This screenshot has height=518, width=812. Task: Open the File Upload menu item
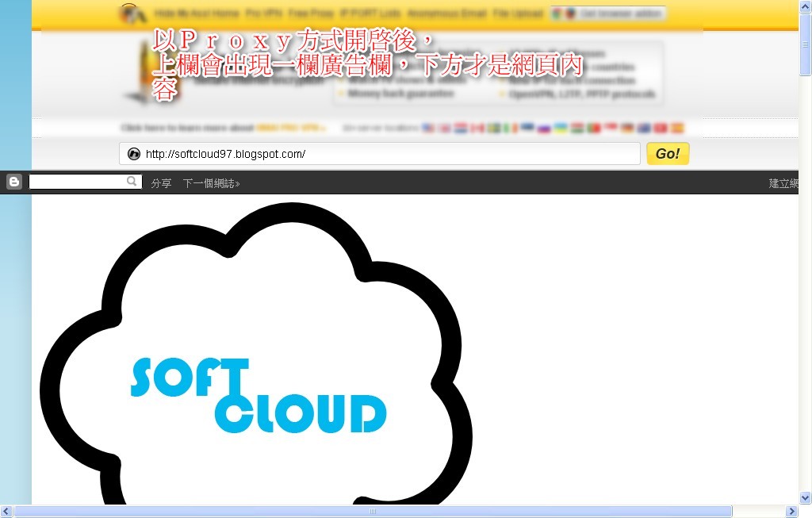pos(518,13)
